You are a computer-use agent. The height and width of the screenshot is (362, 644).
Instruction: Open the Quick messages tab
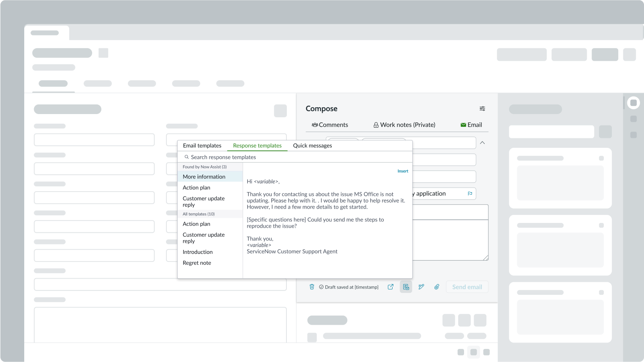[x=313, y=145]
